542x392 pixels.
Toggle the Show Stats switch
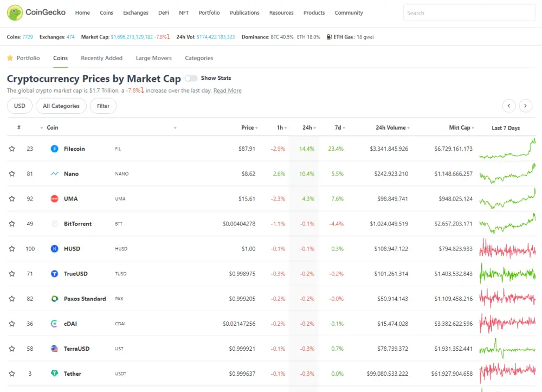click(191, 78)
